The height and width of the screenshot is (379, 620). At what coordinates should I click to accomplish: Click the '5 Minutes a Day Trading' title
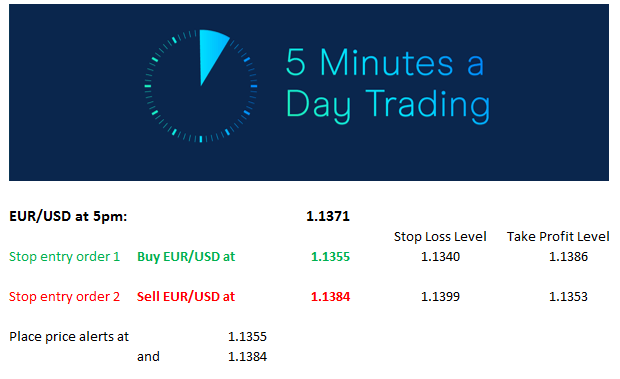coord(388,85)
